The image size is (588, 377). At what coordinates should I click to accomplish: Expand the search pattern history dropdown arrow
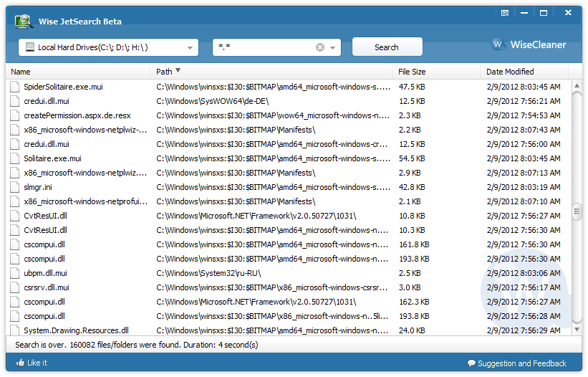pyautogui.click(x=332, y=47)
